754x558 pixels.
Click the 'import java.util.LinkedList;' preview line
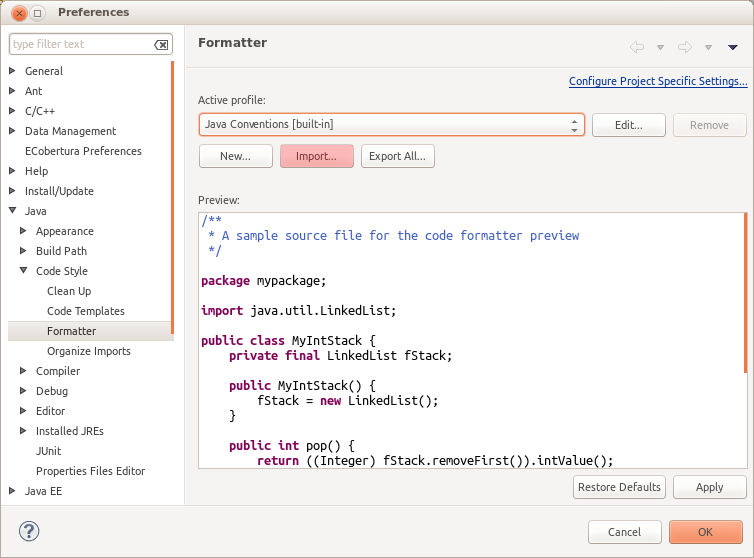299,311
